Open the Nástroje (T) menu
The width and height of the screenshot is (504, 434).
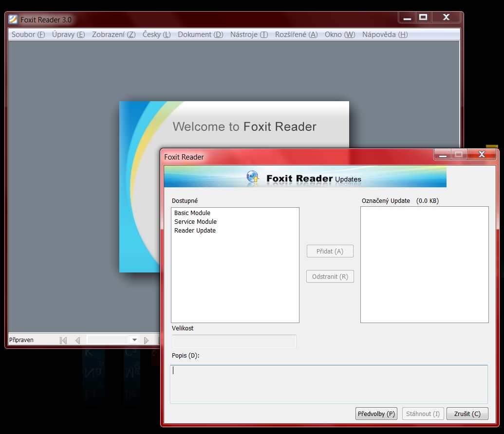pyautogui.click(x=249, y=35)
